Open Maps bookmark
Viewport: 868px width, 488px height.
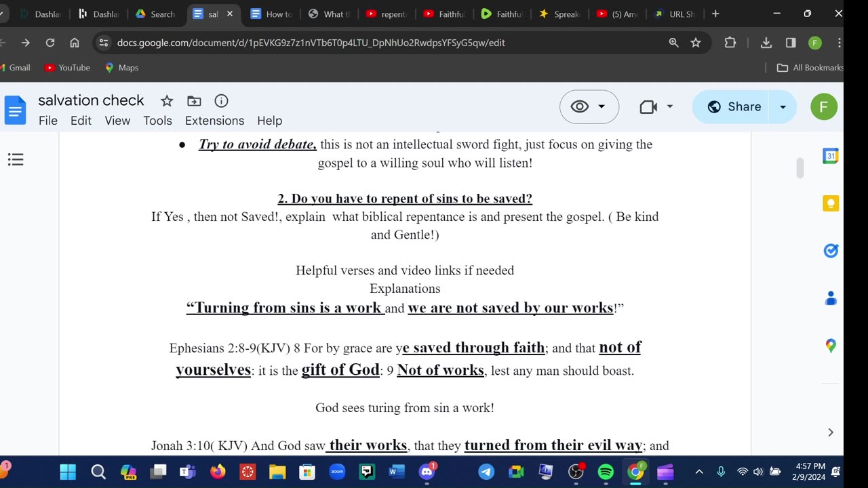coord(121,68)
